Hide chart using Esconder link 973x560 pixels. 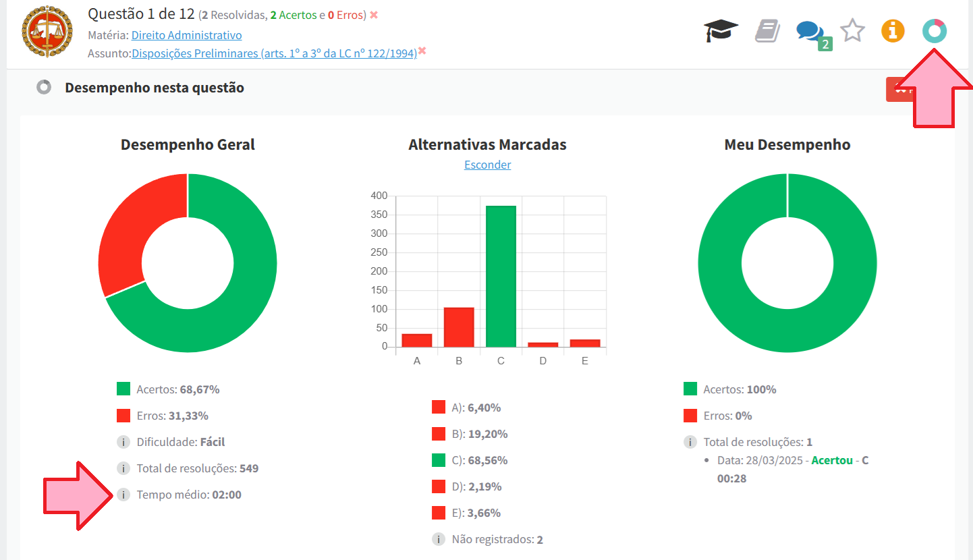point(487,165)
